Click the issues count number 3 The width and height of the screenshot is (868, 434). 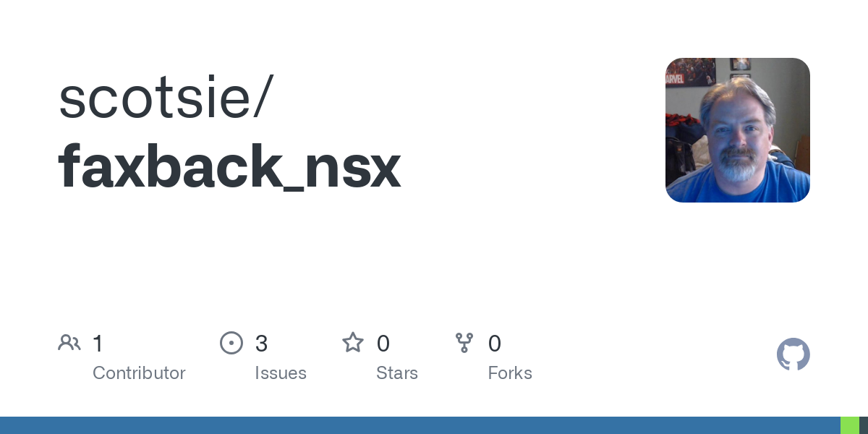[x=261, y=344]
